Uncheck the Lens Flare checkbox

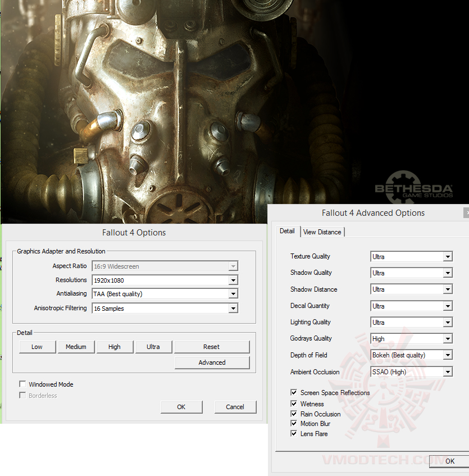(294, 433)
